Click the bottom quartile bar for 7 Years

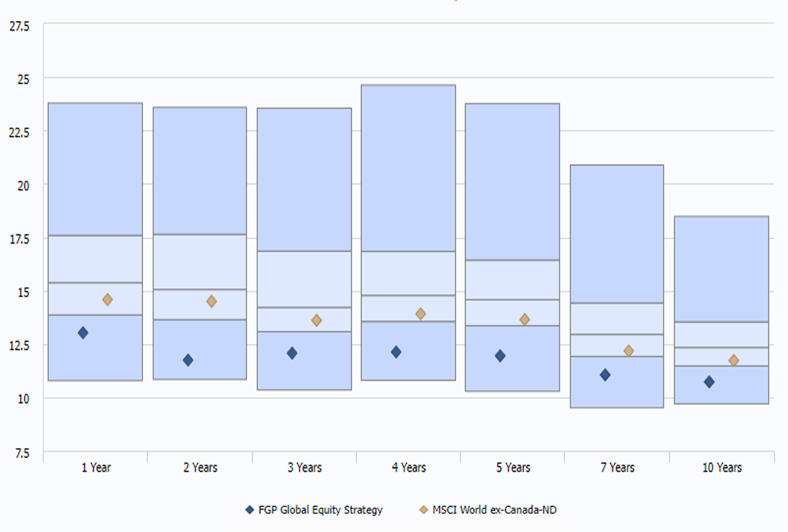coord(616,382)
